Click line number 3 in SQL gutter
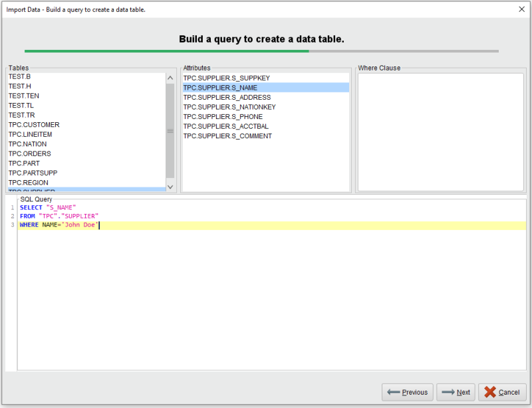The width and height of the screenshot is (532, 408). tap(13, 225)
